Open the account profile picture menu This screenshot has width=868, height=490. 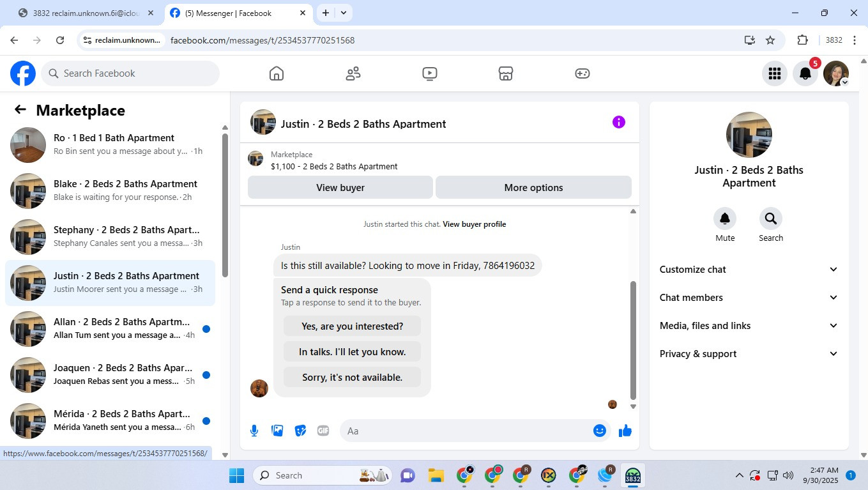(836, 73)
